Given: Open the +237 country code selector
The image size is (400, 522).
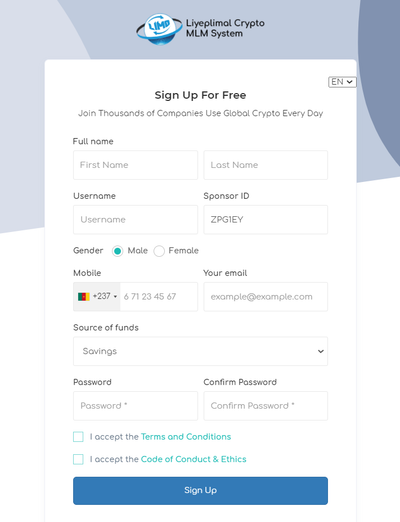Looking at the screenshot, I should 97,296.
